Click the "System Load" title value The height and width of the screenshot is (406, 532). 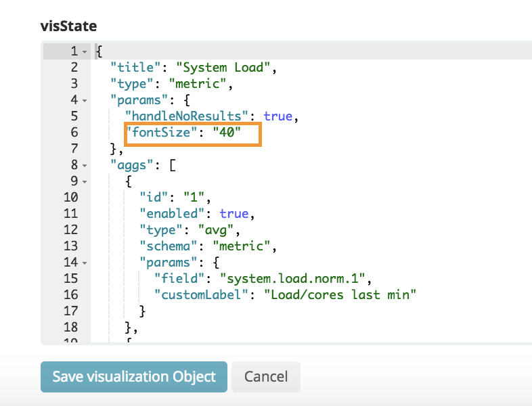coord(223,68)
